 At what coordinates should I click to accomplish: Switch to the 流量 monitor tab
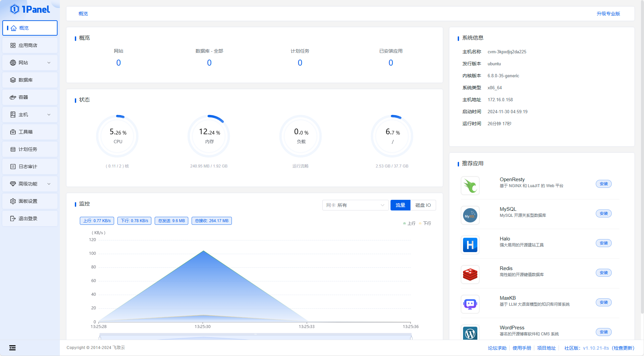pos(400,205)
